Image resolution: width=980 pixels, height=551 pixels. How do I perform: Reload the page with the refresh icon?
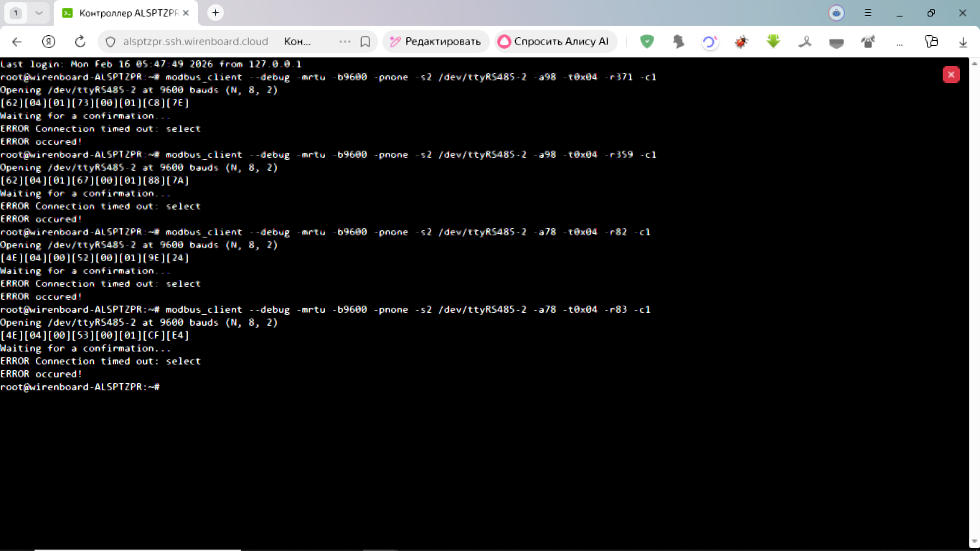point(80,42)
